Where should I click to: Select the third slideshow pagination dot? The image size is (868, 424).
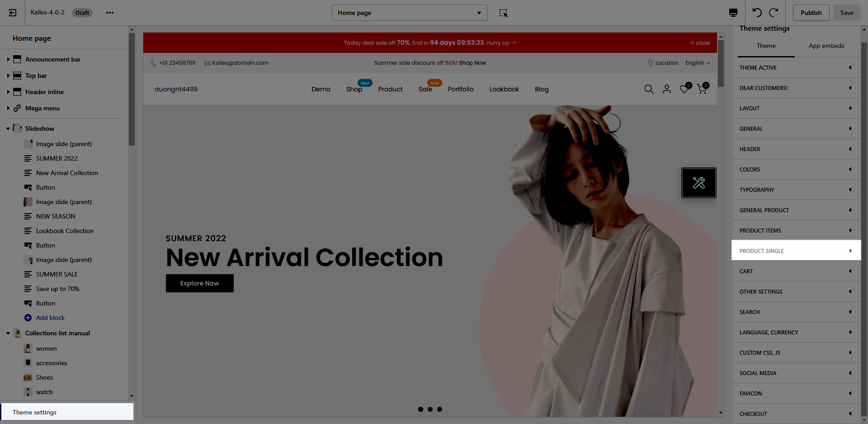tap(439, 409)
